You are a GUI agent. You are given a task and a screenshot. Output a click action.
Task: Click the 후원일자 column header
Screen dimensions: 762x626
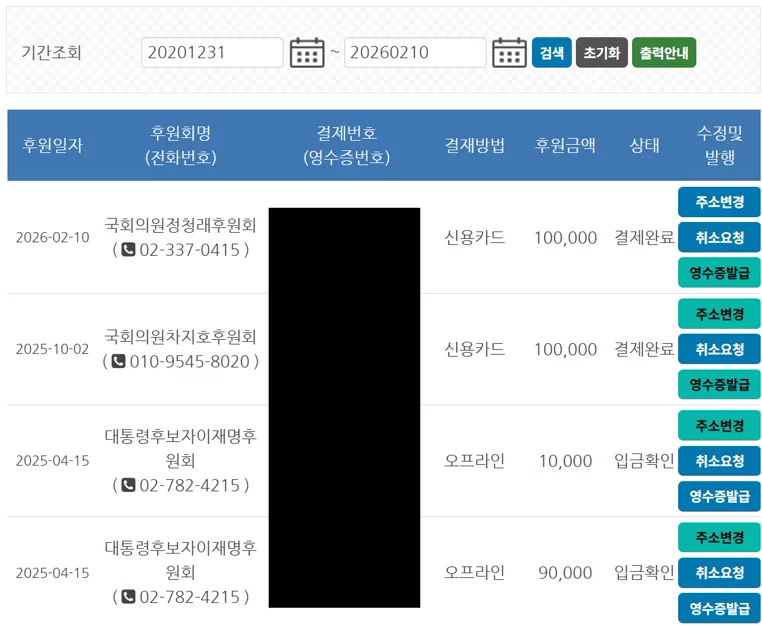pyautogui.click(x=52, y=145)
